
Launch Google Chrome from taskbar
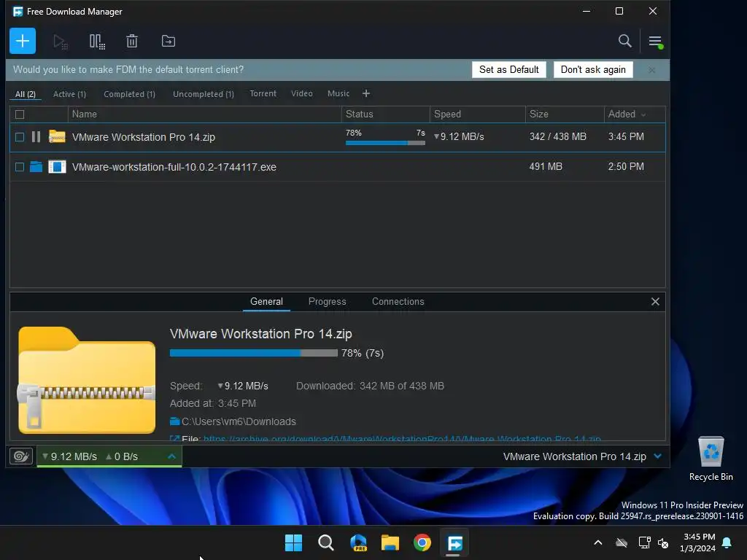[x=422, y=542]
